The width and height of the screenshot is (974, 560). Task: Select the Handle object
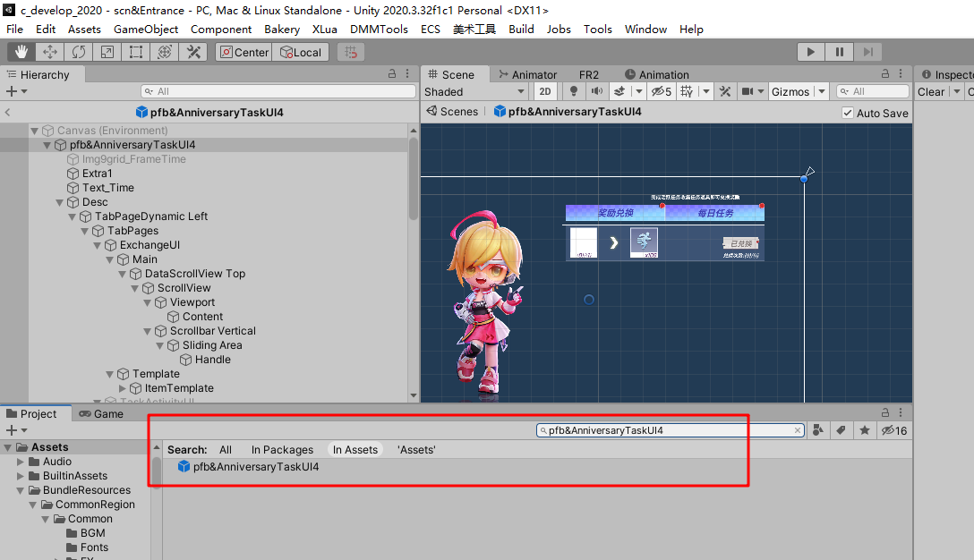point(212,361)
